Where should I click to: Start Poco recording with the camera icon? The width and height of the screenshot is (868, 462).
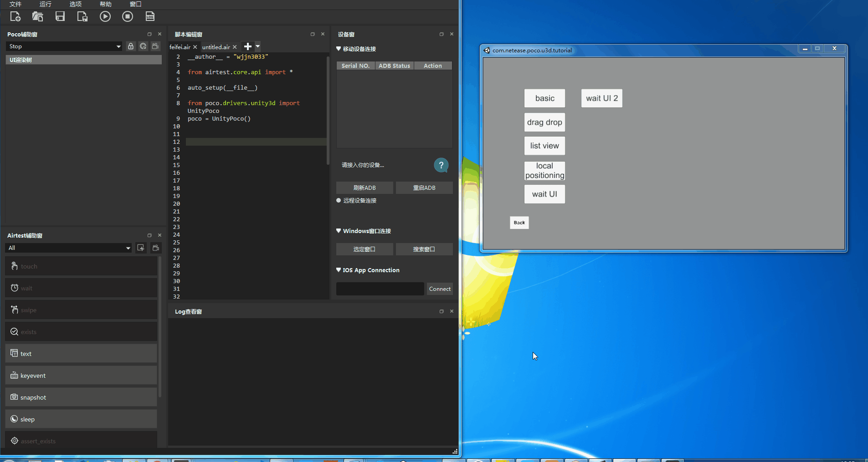point(155,46)
